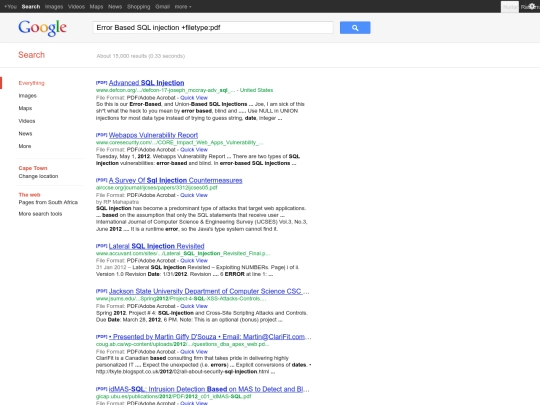Filter results by Videos in sidebar
Viewport: 540px width, 405px height.
(x=27, y=121)
